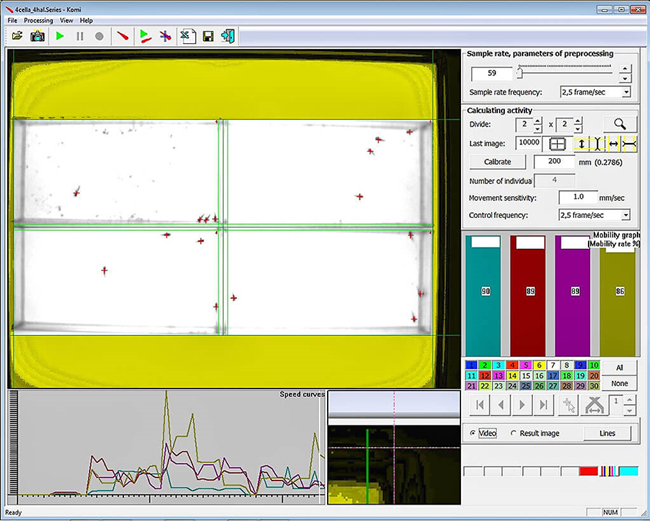650x521 pixels.
Task: Click the vertical double-arrow yellow icon
Action: [581, 143]
